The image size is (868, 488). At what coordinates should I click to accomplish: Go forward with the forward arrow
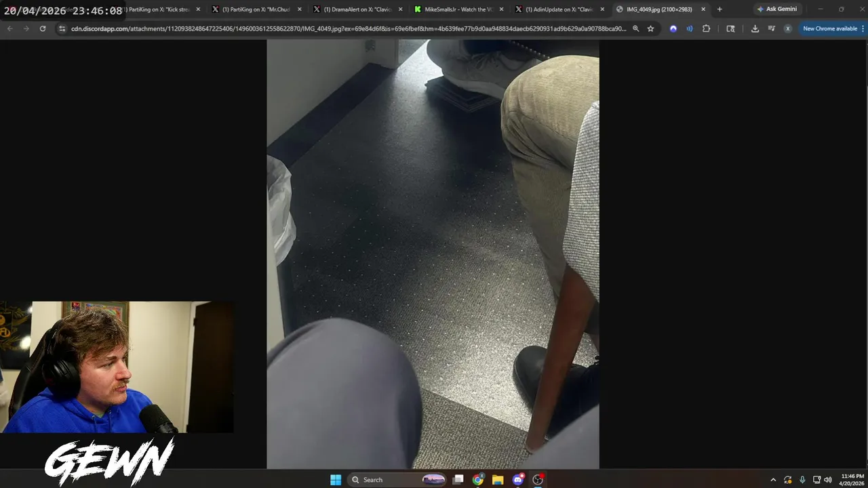coord(26,28)
